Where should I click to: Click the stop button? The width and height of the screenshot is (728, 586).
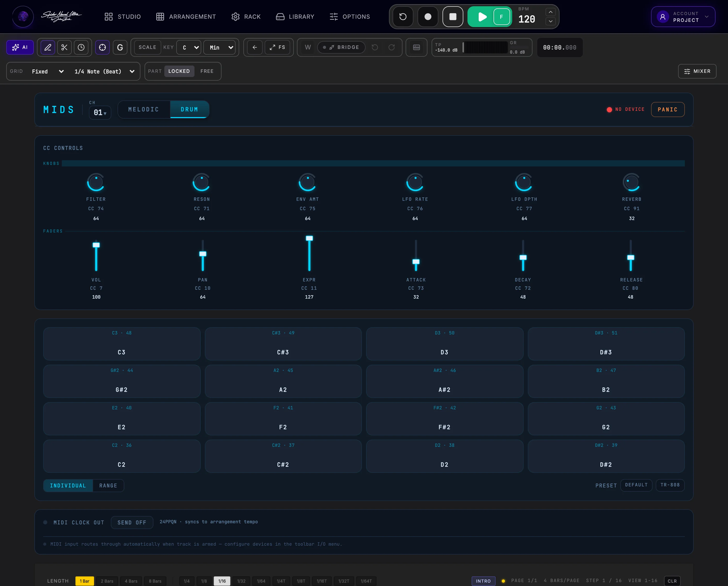[x=453, y=17]
